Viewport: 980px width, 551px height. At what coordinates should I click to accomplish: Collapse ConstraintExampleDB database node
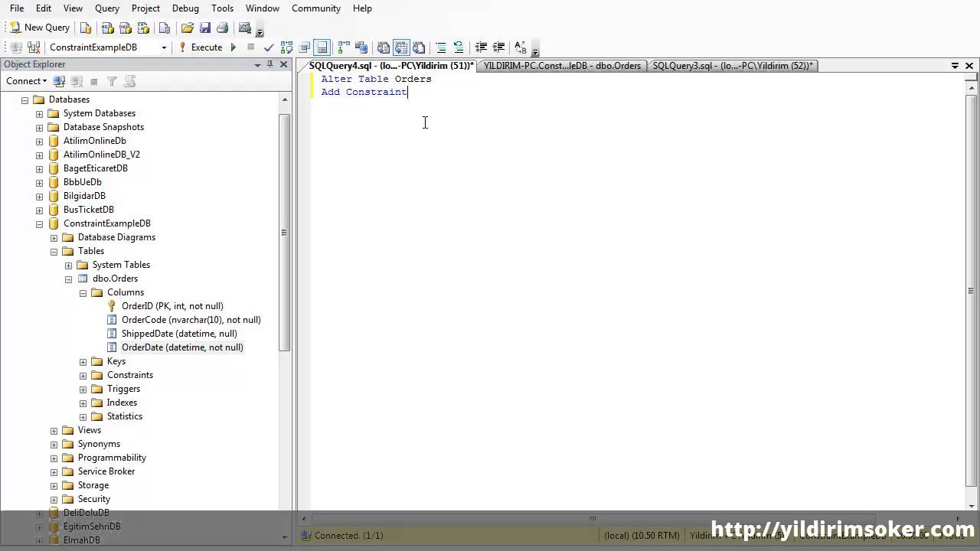point(39,224)
